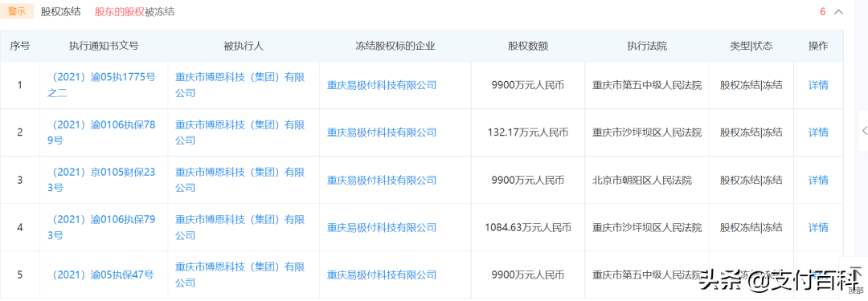Image resolution: width=868 pixels, height=301 pixels.
Task: Open 重庆市博恩科技 link in row 1
Action: (240, 85)
